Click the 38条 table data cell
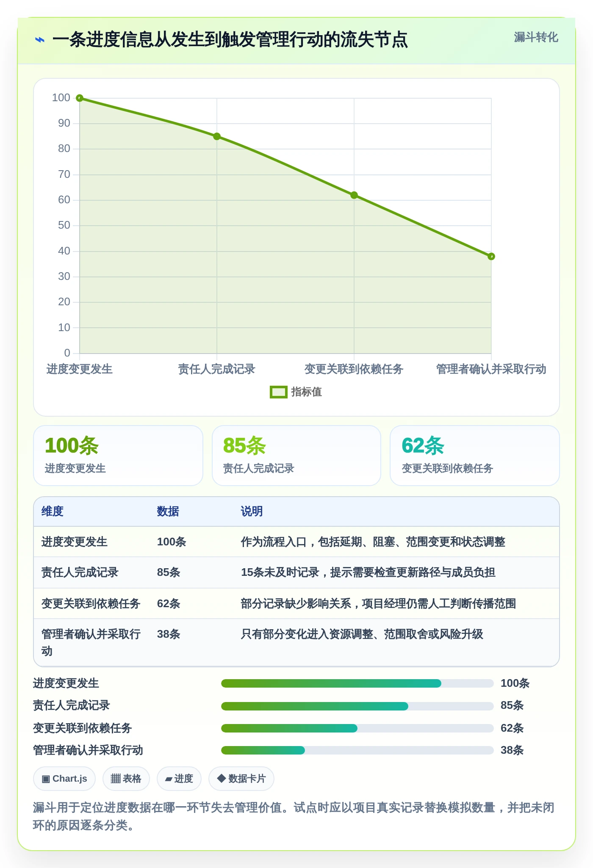593x868 pixels. (169, 634)
